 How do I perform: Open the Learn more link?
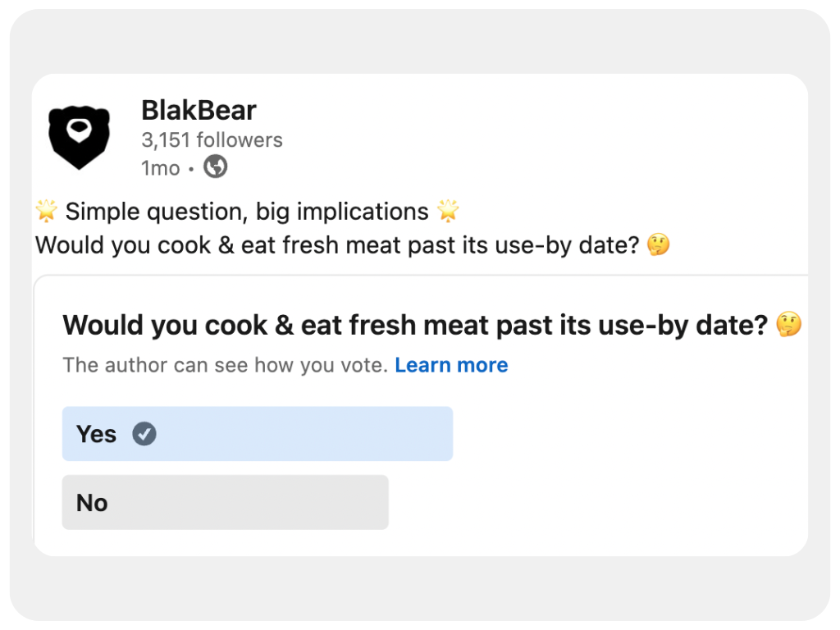451,365
